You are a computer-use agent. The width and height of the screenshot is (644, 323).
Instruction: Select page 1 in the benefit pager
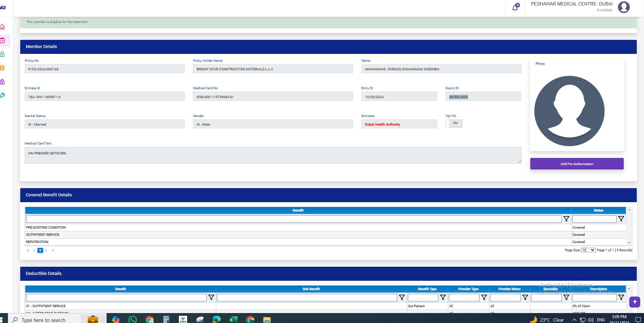click(x=40, y=251)
